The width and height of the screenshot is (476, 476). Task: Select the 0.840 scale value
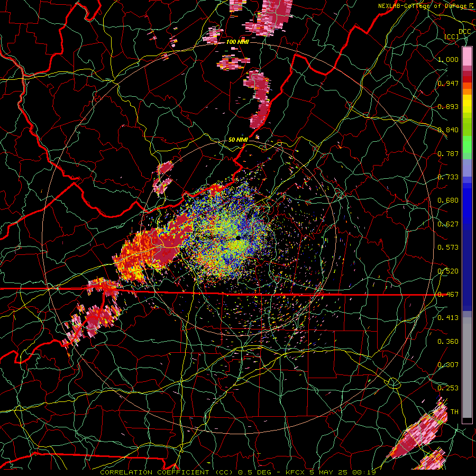448,130
